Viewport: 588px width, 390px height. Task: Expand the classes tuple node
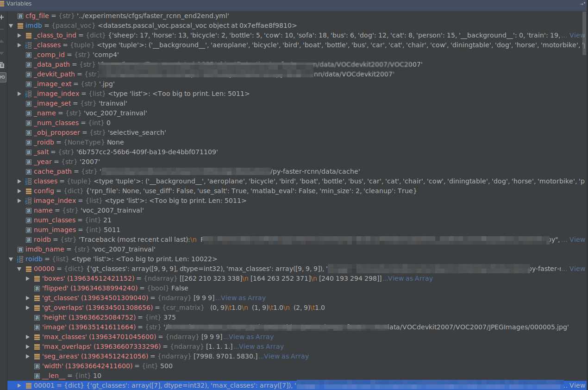click(19, 181)
